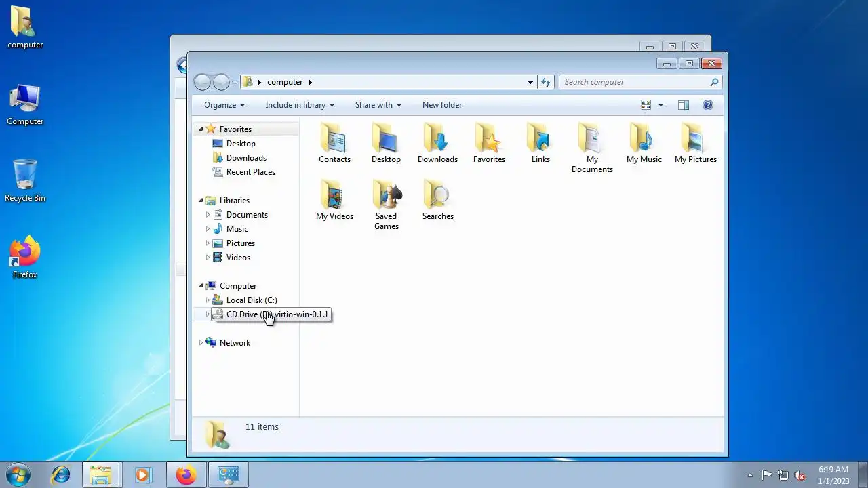Toggle the preview pane icon
868x488 pixels.
[x=684, y=105]
